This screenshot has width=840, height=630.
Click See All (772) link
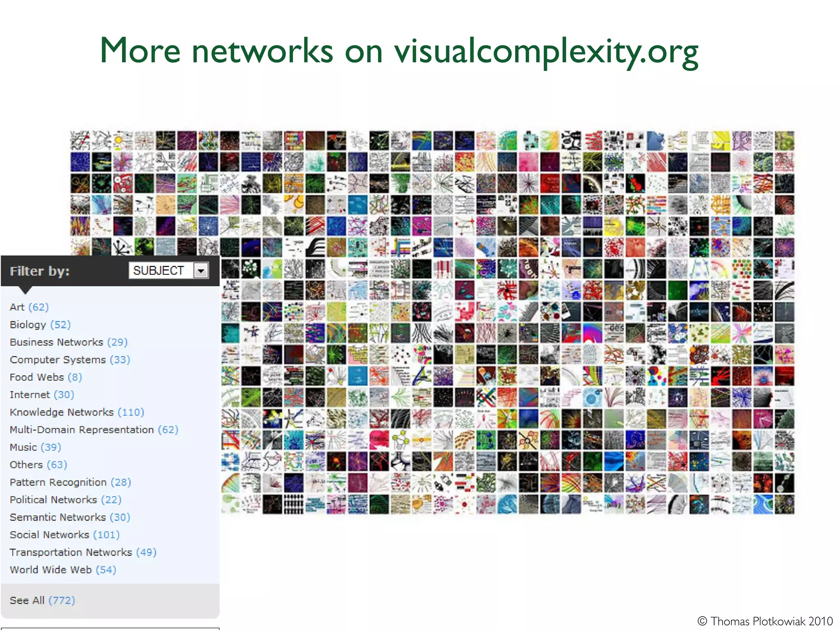click(x=42, y=600)
